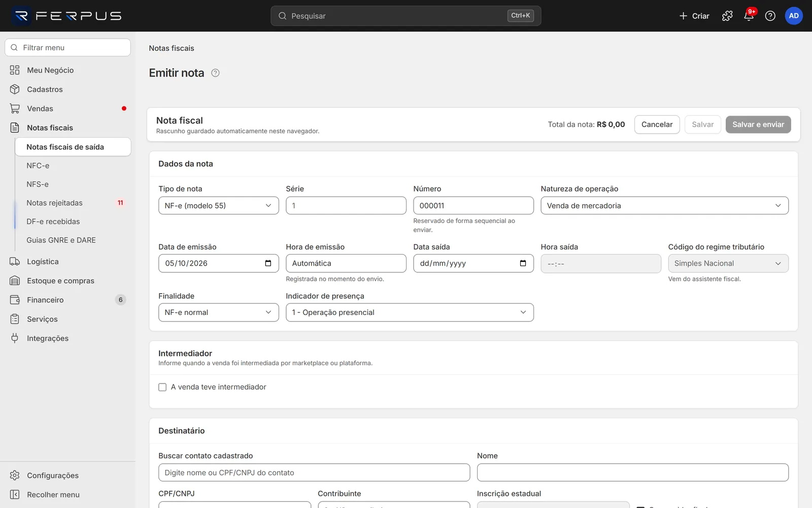Screen dimensions: 812x508
Task: Open the integrations puzzle icon in header
Action: coord(727,16)
